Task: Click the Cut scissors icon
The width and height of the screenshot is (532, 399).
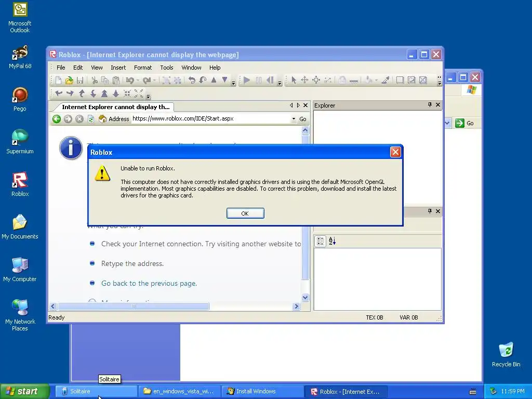Action: tap(95, 80)
